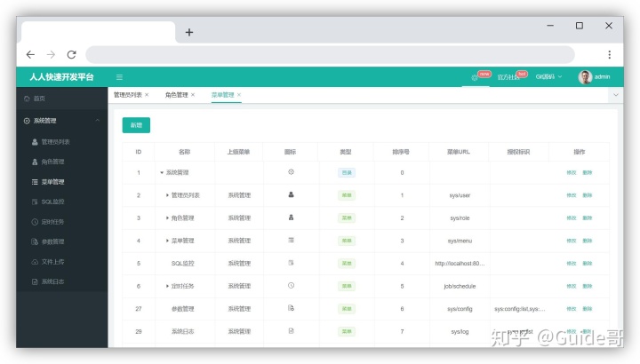Click the admin user avatar
The height and width of the screenshot is (364, 640).
click(585, 76)
